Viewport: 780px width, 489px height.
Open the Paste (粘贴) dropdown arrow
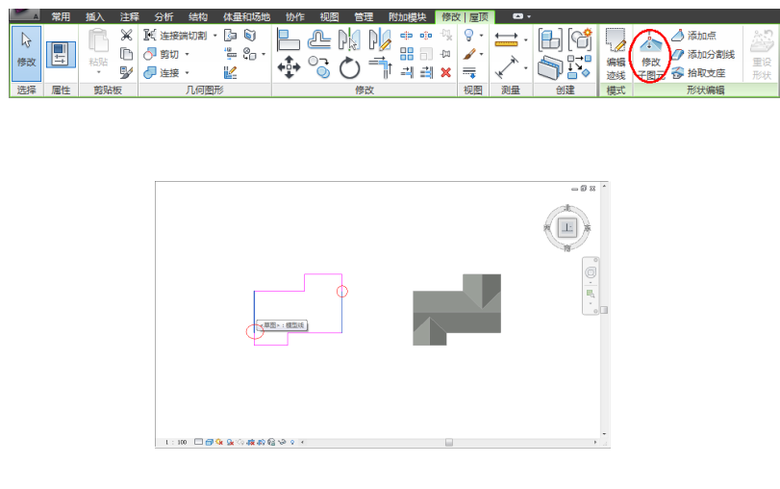click(97, 72)
